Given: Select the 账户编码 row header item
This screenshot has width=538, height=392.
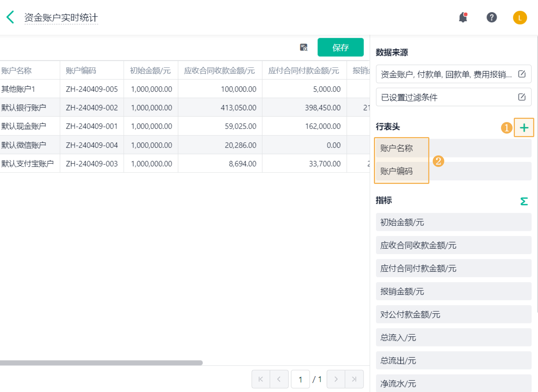Looking at the screenshot, I should click(x=397, y=171).
